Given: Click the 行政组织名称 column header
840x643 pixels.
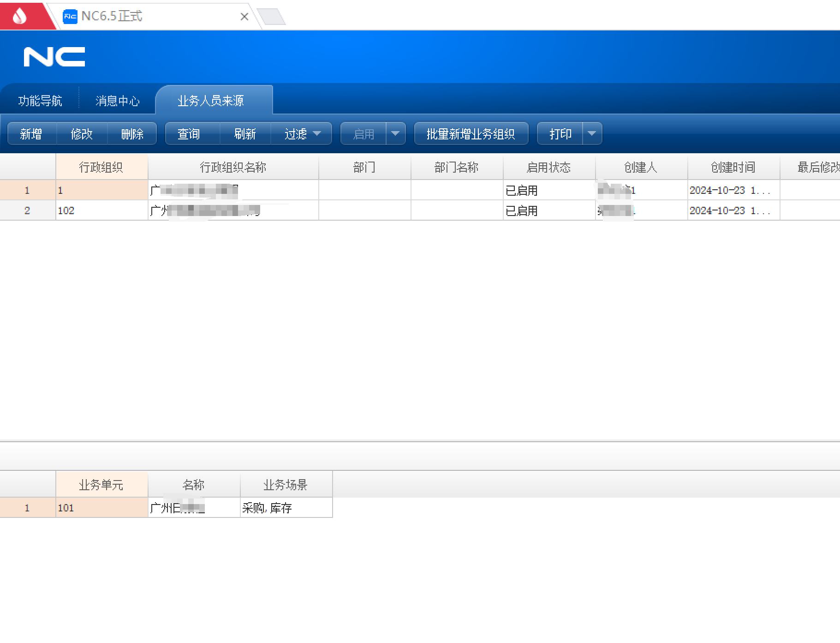Looking at the screenshot, I should click(233, 167).
